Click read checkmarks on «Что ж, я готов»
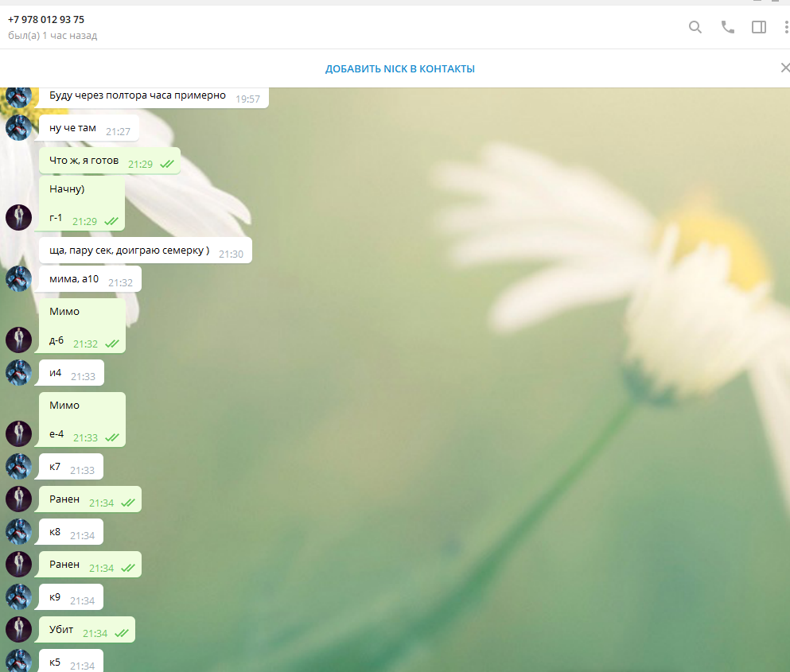Screen dimensions: 790x672 coord(167,164)
